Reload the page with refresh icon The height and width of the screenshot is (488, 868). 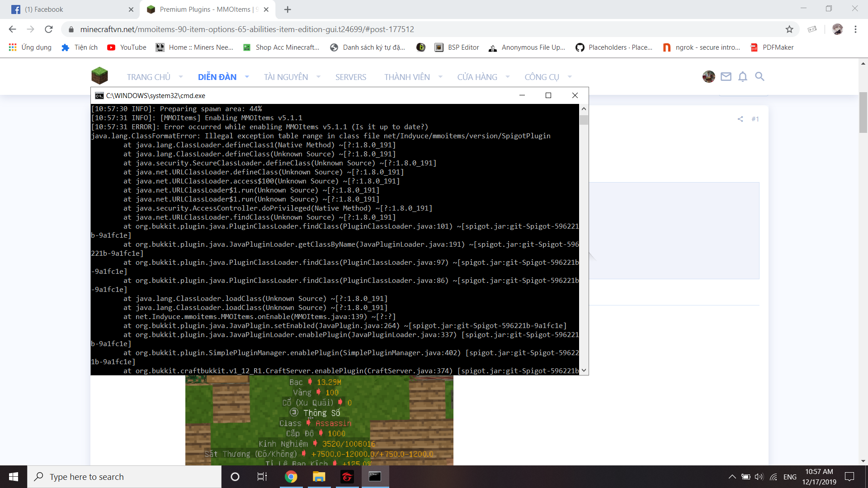click(x=49, y=29)
